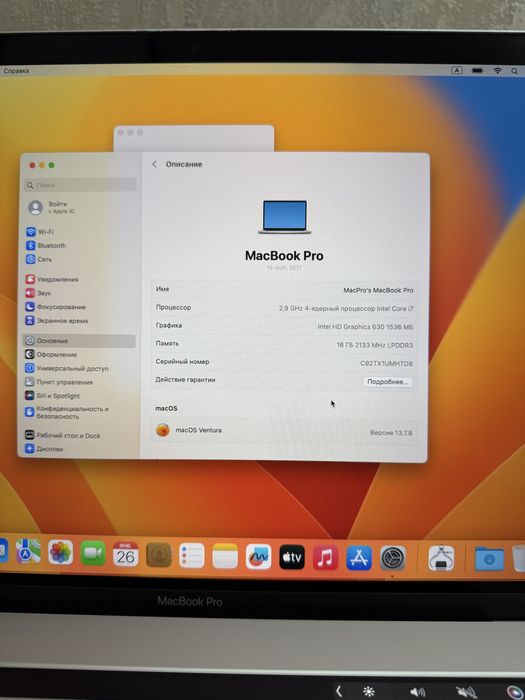Open Maps from the Dock
Image resolution: width=525 pixels, height=700 pixels.
(x=28, y=551)
